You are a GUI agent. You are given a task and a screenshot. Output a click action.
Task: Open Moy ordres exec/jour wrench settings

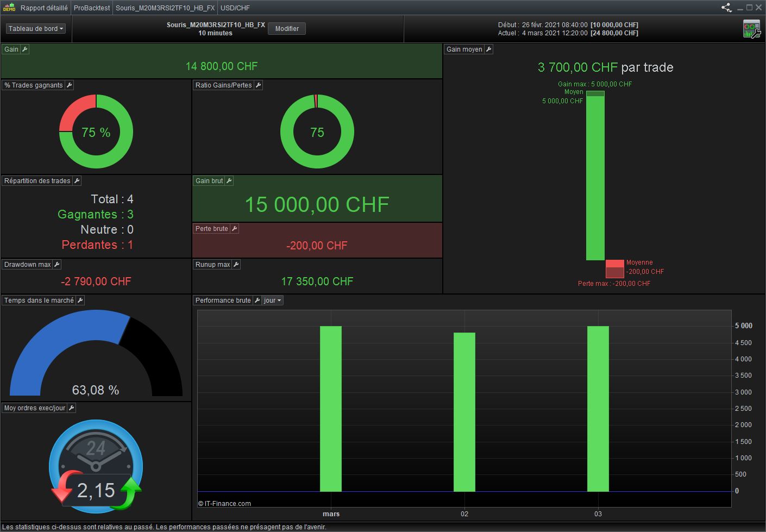72,408
